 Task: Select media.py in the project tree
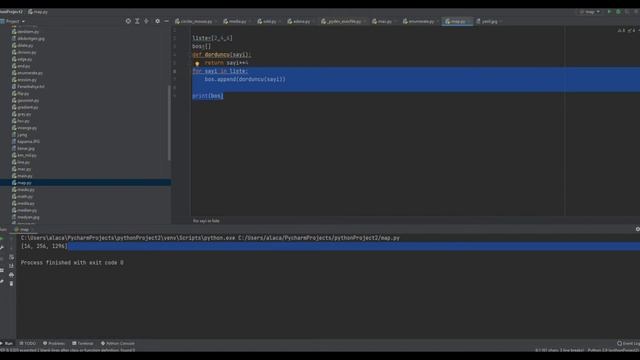(x=23, y=204)
